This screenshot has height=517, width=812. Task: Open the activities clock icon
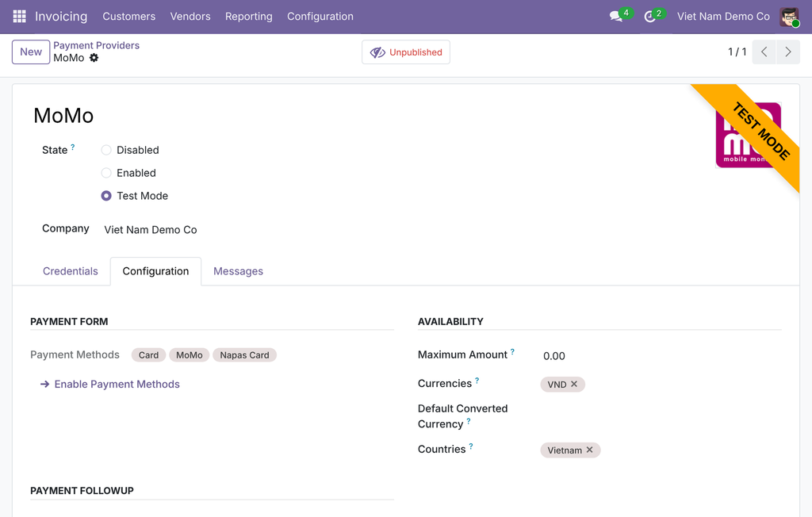[x=650, y=17]
